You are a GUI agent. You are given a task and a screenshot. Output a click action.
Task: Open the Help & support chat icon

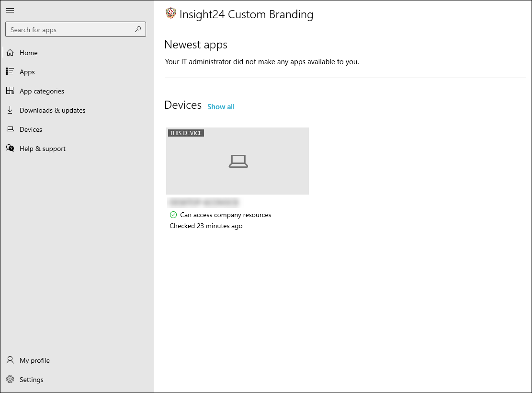[x=10, y=149]
